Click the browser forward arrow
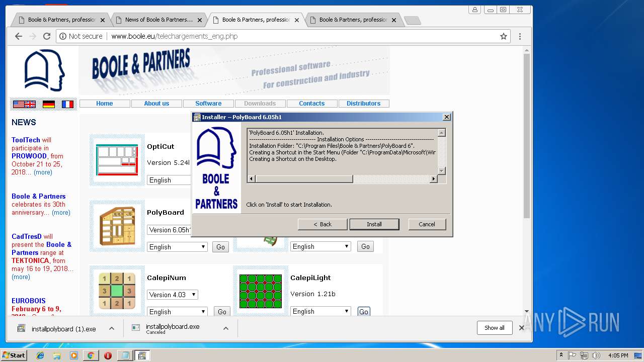Viewport: 644px width, 362px height. [x=33, y=36]
